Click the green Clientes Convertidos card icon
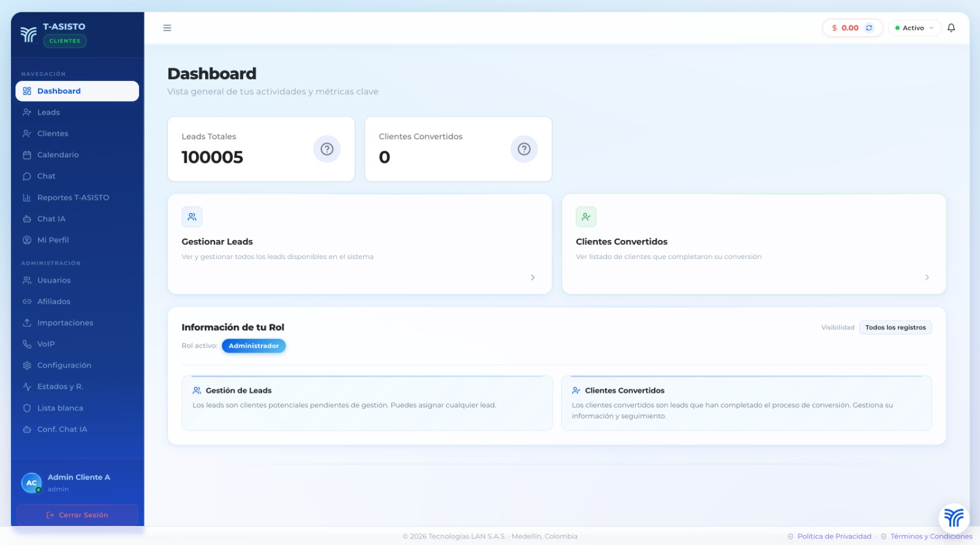 [x=586, y=217]
